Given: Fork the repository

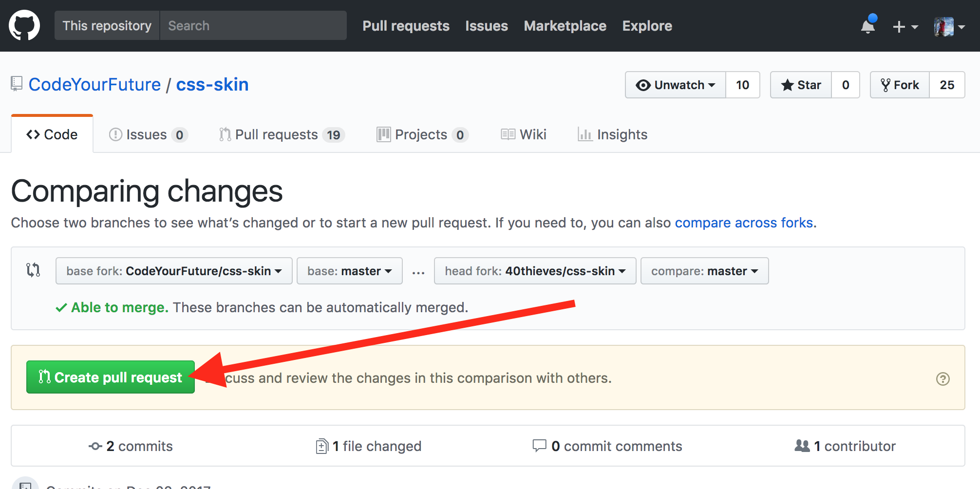Looking at the screenshot, I should 900,85.
